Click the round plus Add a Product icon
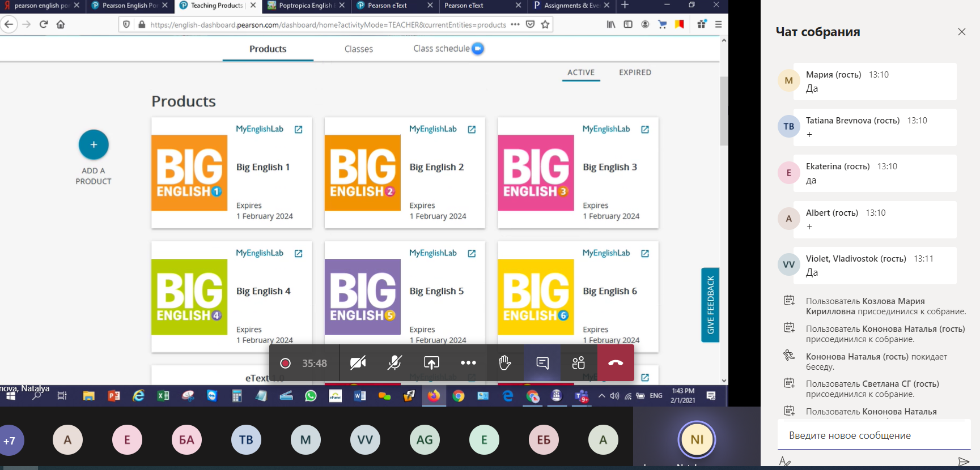This screenshot has height=470, width=980. coord(94,144)
